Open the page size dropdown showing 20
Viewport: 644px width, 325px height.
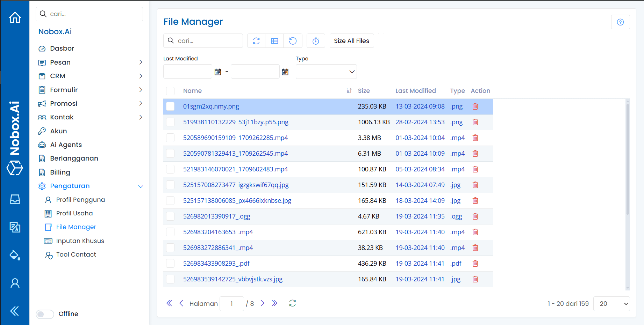[611, 303]
